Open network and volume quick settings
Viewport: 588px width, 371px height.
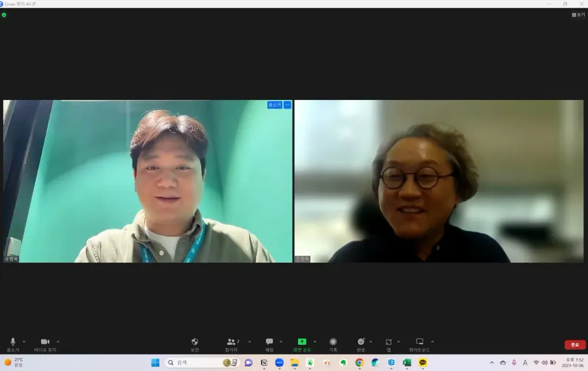pos(544,363)
